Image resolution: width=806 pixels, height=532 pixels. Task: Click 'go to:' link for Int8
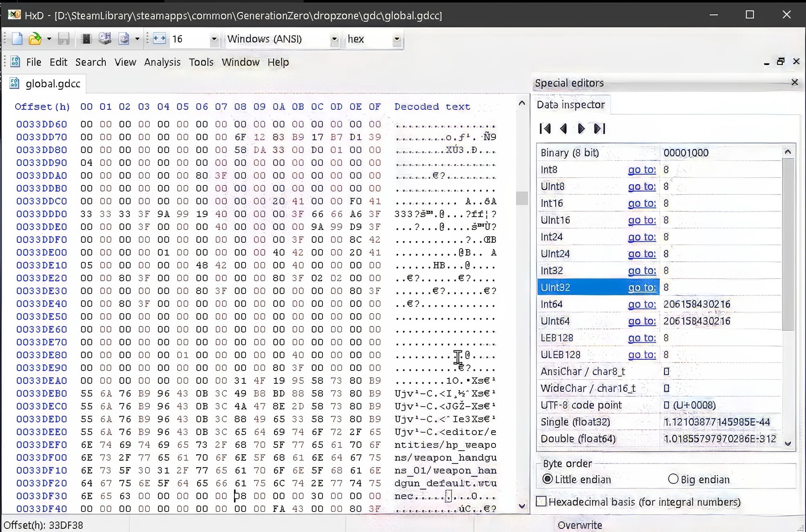coord(642,170)
